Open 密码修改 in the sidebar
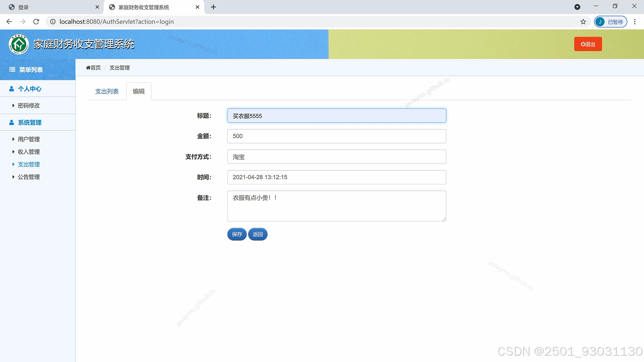The width and height of the screenshot is (644, 362). [x=29, y=106]
